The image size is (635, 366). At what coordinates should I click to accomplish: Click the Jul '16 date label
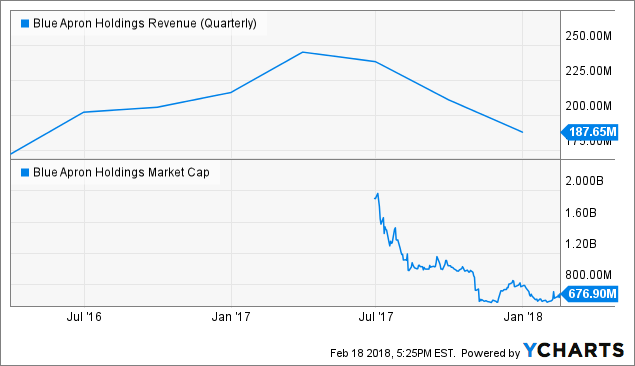pyautogui.click(x=84, y=317)
